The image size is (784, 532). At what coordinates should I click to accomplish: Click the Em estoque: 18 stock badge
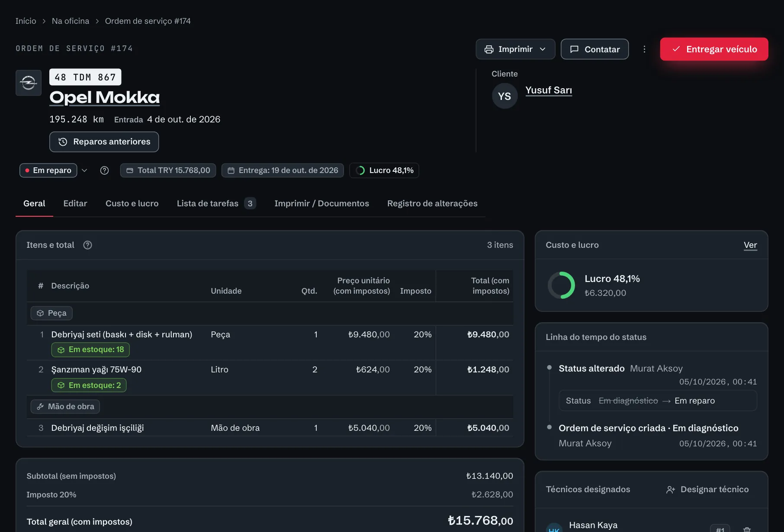90,349
